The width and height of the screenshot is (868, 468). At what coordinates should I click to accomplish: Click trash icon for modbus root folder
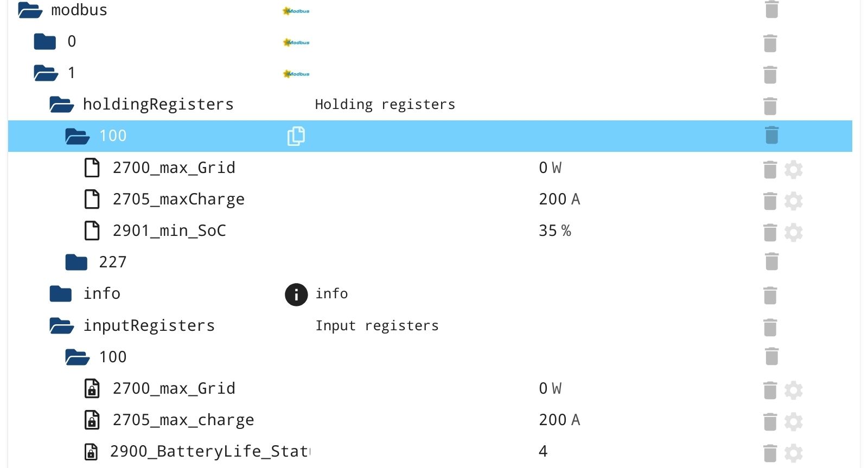[771, 10]
